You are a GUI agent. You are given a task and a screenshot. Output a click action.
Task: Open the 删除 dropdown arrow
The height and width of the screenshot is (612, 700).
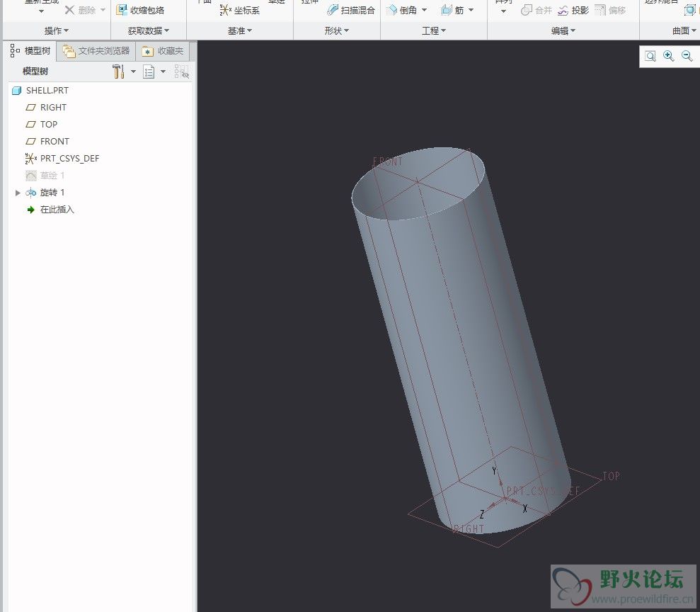[x=103, y=10]
